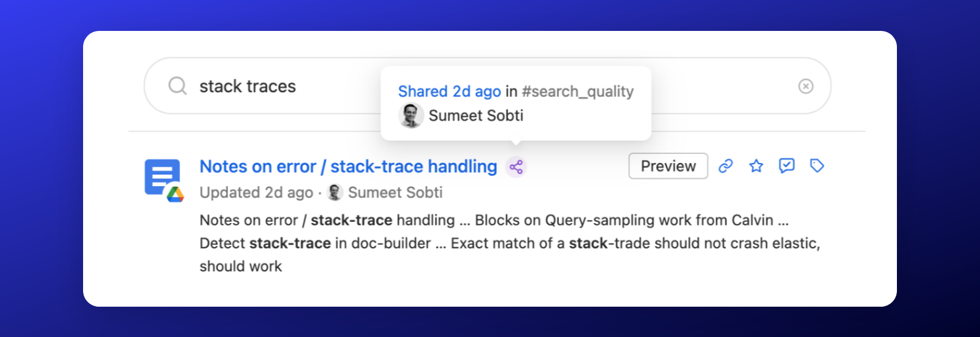Star the document as a favorite
The height and width of the screenshot is (337, 980).
756,166
